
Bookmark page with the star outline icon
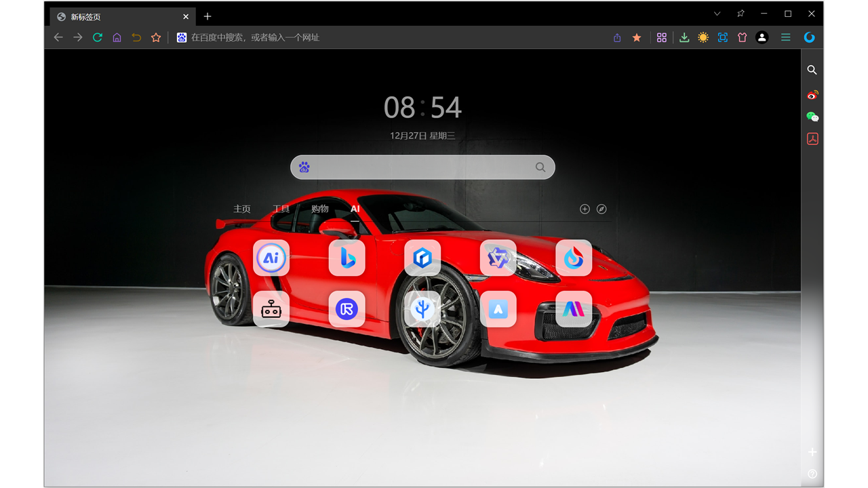point(156,38)
